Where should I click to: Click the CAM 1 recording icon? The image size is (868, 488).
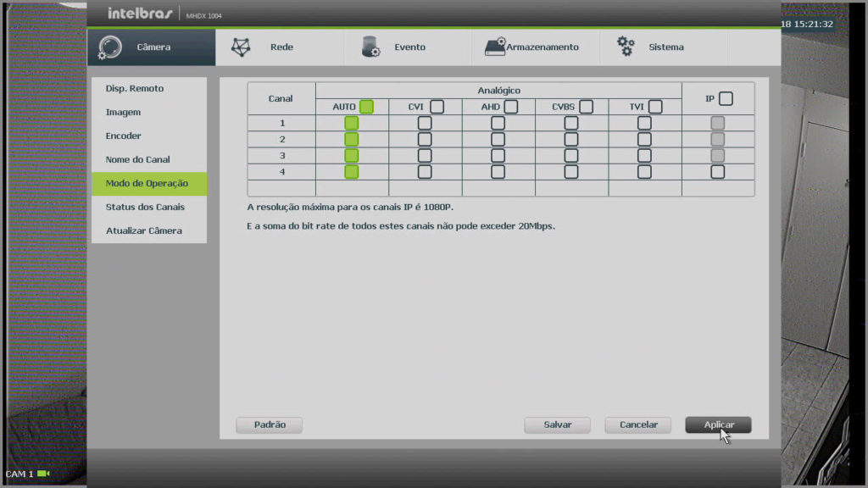click(x=44, y=474)
